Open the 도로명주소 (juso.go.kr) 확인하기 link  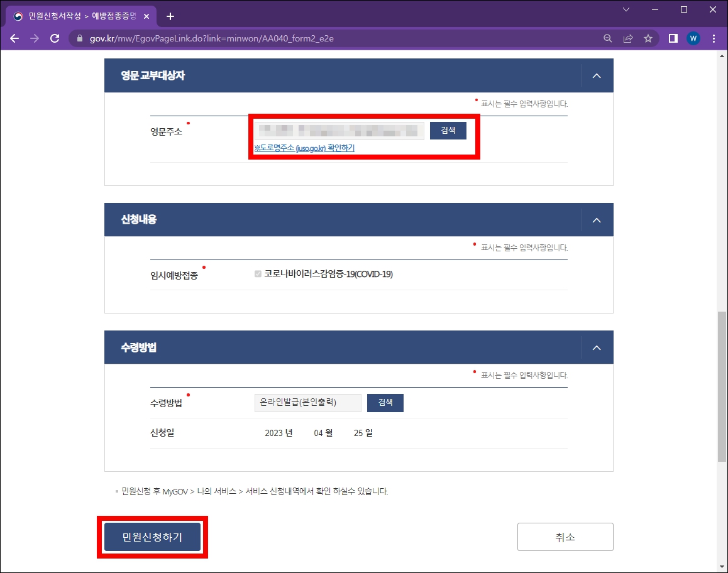click(304, 148)
